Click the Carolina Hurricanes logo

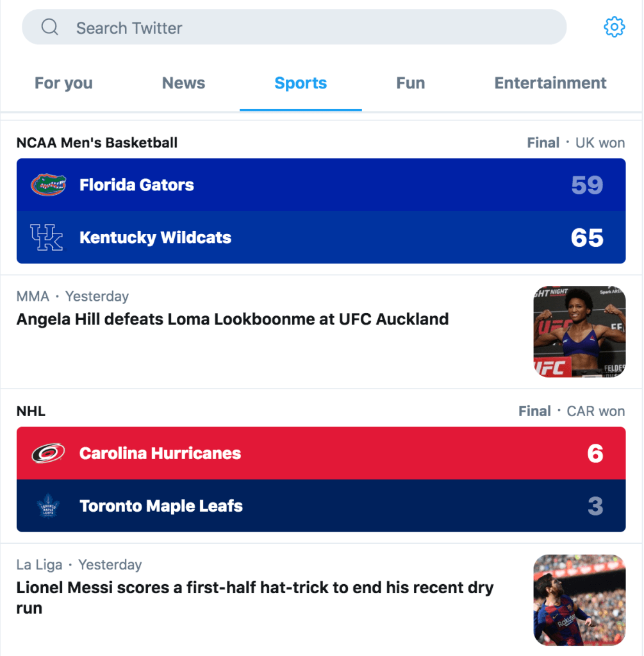[48, 453]
